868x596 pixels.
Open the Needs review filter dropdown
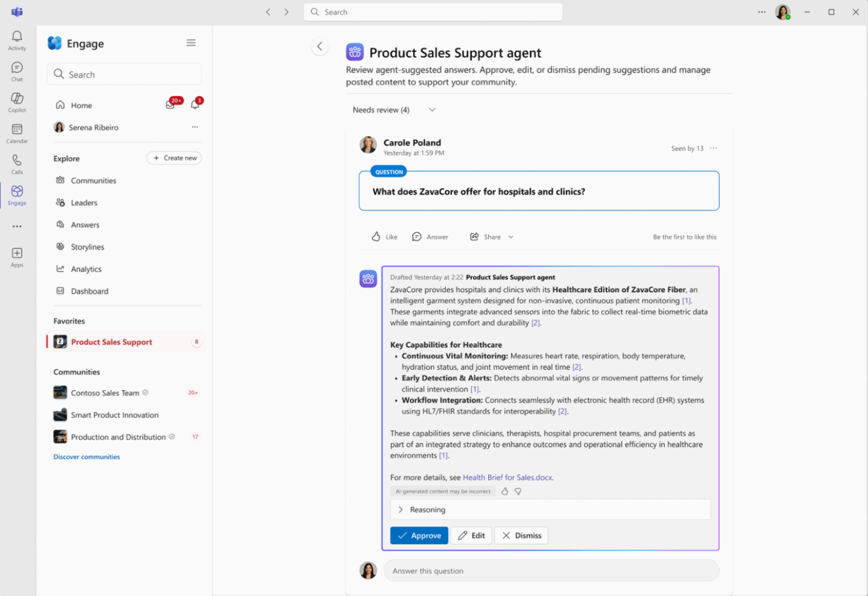(432, 109)
